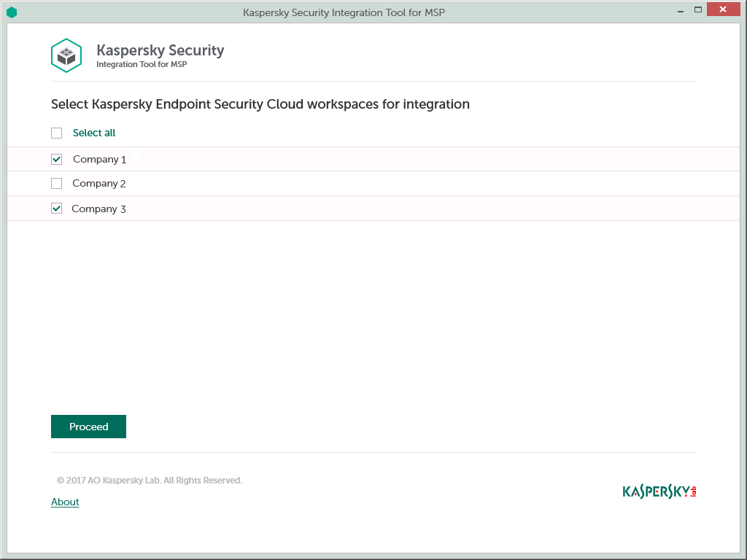747x560 pixels.
Task: Open the About link
Action: tap(65, 502)
